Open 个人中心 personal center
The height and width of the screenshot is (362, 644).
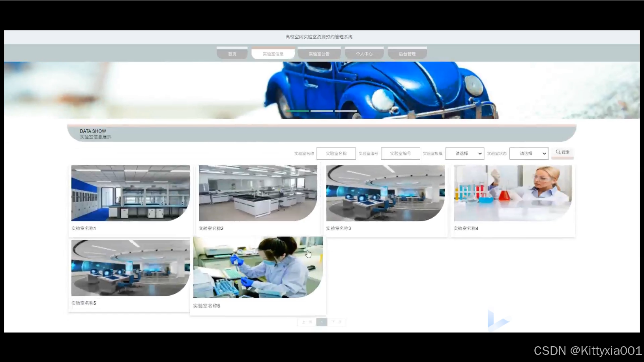(x=364, y=54)
